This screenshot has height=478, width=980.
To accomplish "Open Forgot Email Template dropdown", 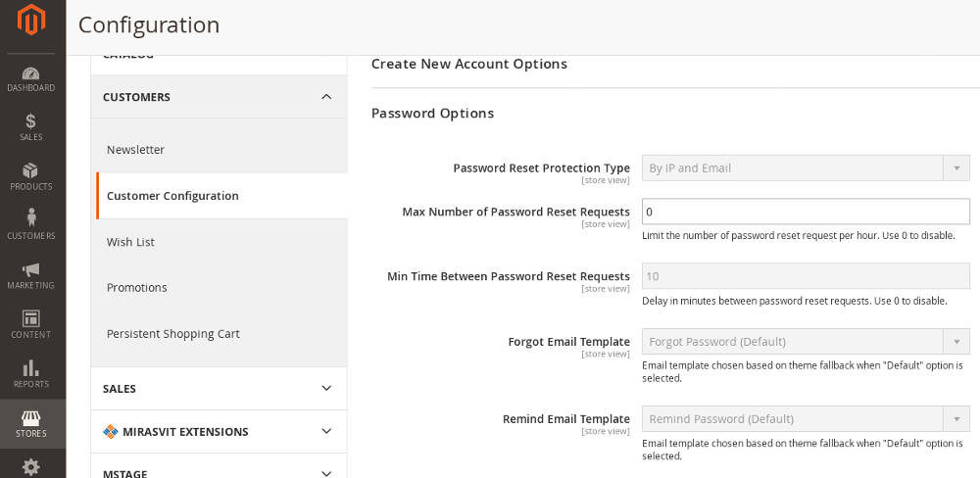I will coord(806,342).
